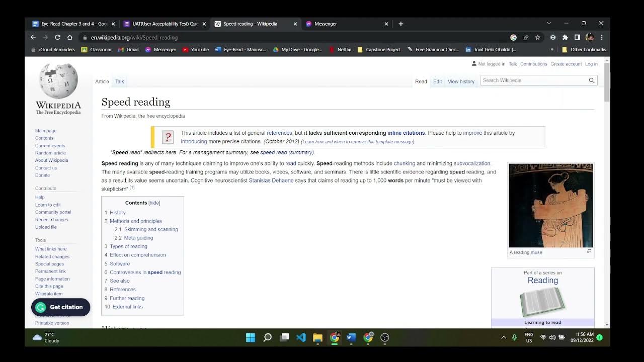
Task: Open the Netflix bookmark
Action: [x=340, y=50]
